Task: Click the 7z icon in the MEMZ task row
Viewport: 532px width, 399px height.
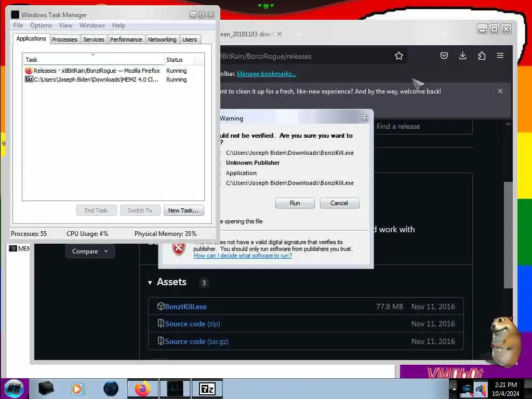Action: 29,79
